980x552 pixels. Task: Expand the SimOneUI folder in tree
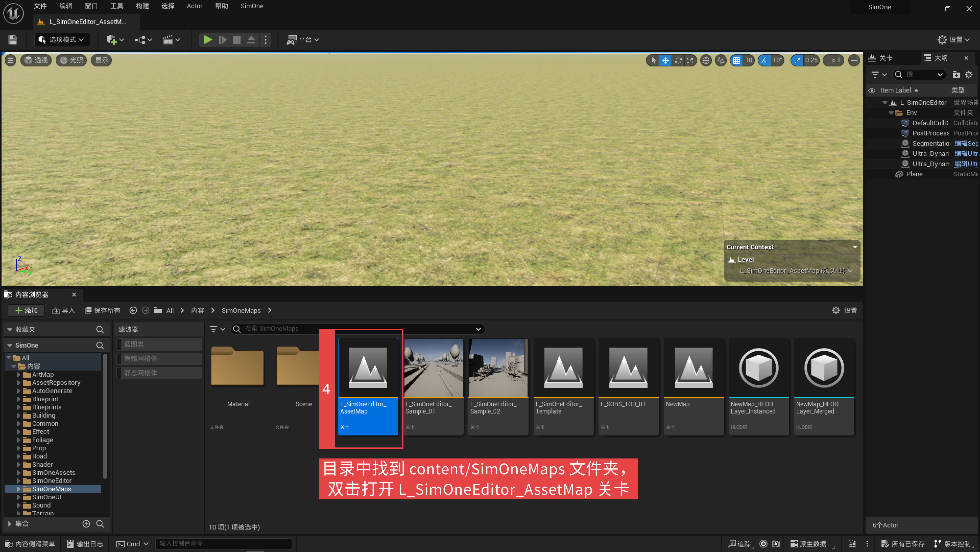19,497
